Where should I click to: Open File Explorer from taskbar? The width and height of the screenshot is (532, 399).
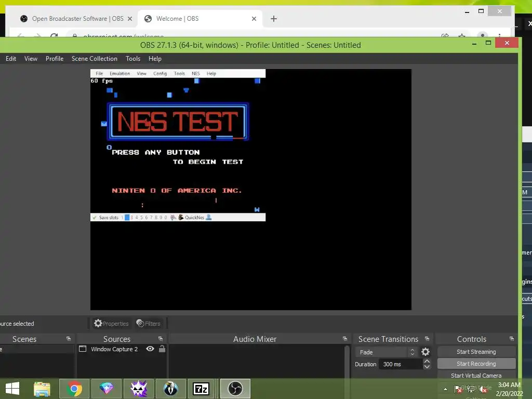tap(42, 389)
